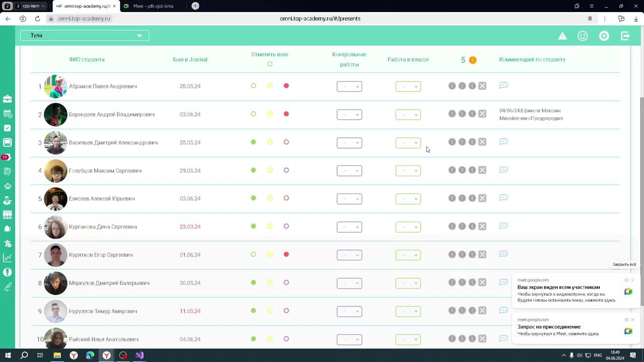
Task: Open Windows Start menu
Action: click(x=8, y=355)
